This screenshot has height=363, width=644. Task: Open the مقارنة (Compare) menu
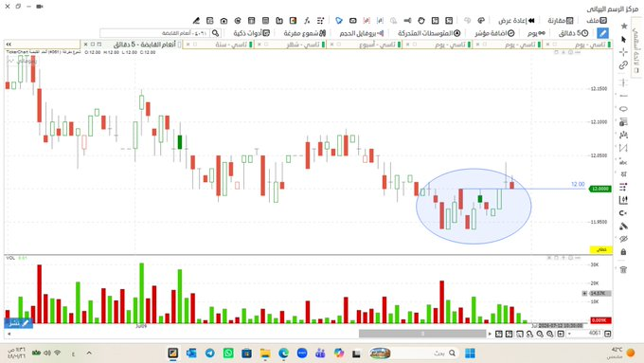pos(561,21)
